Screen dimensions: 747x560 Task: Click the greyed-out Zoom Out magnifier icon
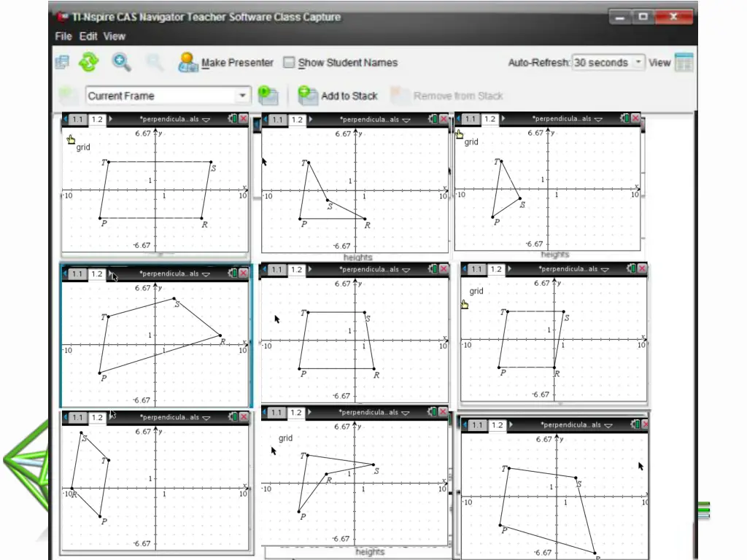click(x=154, y=62)
